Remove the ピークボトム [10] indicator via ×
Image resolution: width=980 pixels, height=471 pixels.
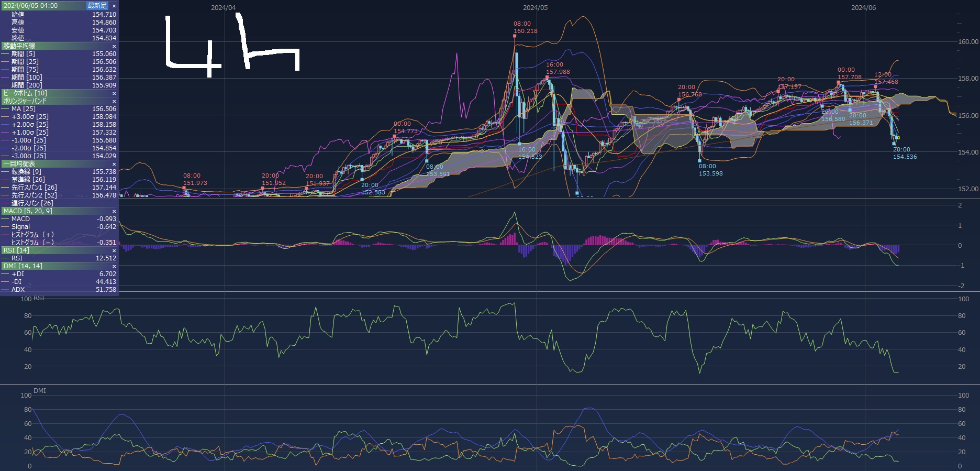point(114,93)
